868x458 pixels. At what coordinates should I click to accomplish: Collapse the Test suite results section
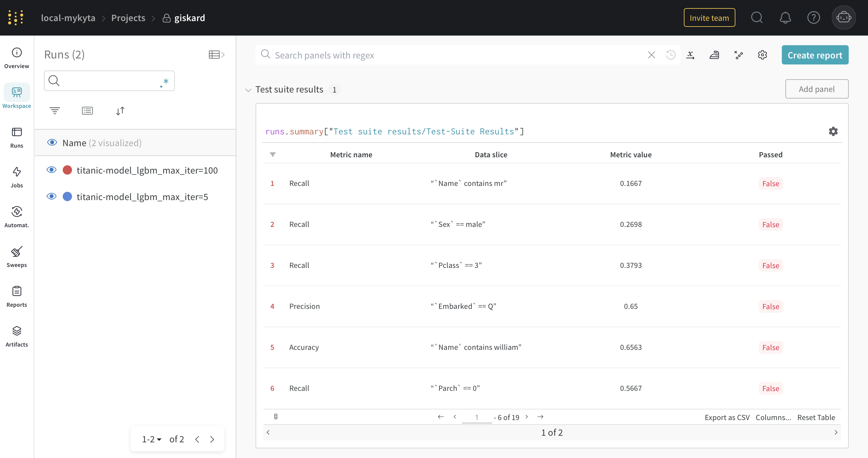248,90
